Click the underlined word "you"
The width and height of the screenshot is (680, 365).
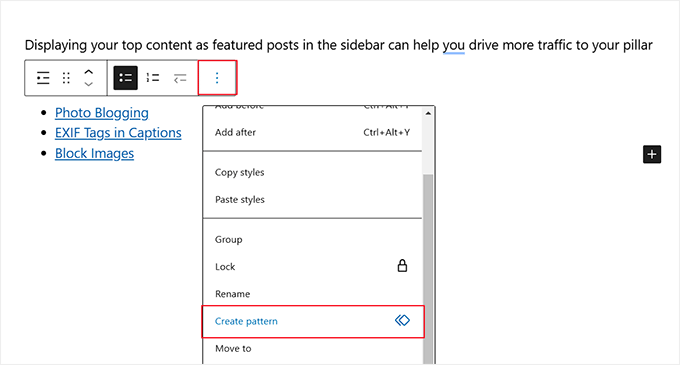[x=454, y=46]
